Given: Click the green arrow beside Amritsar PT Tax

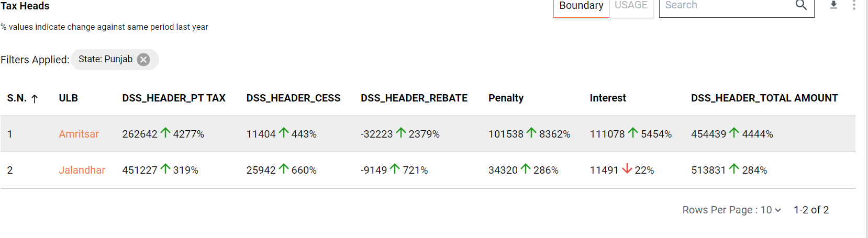Looking at the screenshot, I should pos(165,133).
